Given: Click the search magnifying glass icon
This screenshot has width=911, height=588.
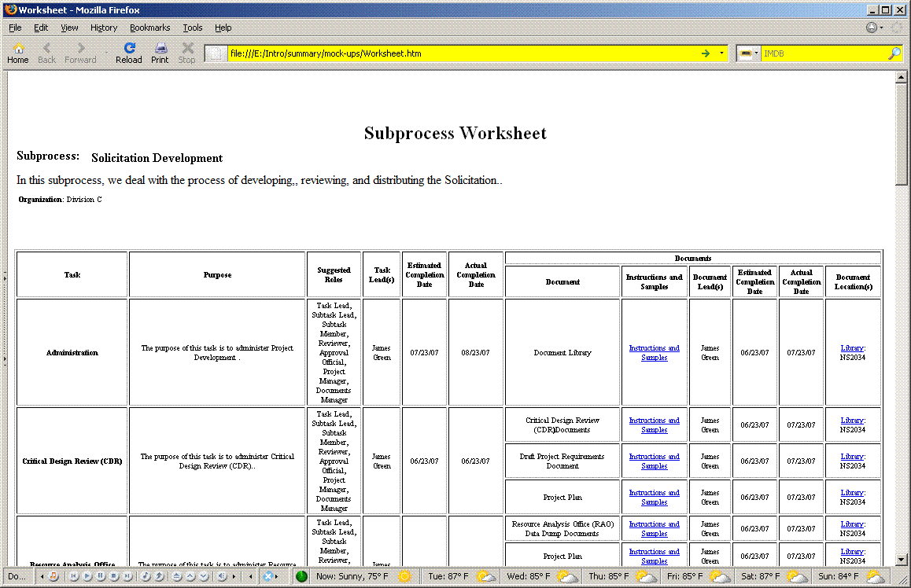Looking at the screenshot, I should click(x=894, y=53).
